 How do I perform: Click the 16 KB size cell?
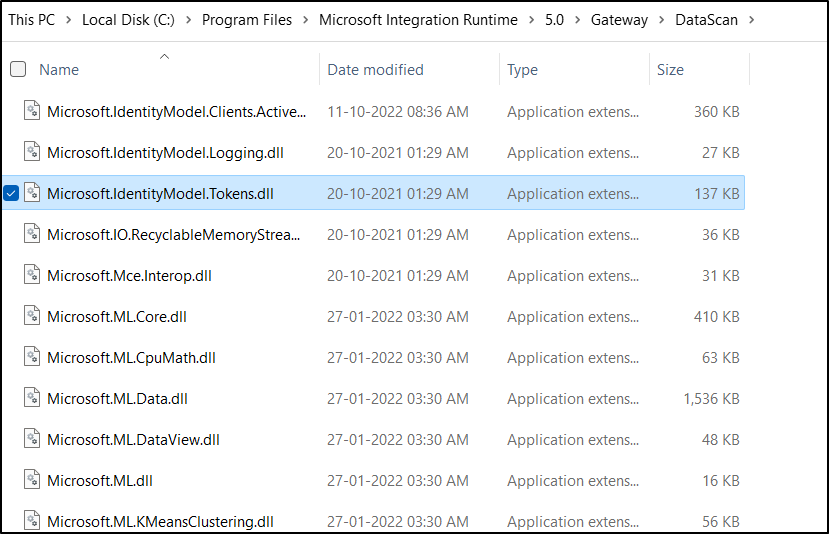pyautogui.click(x=721, y=481)
